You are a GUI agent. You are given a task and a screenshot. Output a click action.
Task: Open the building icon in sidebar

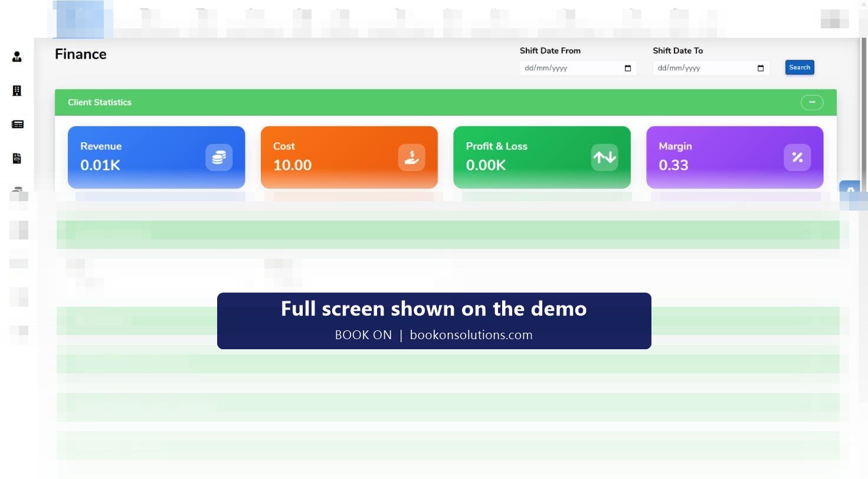(x=17, y=90)
